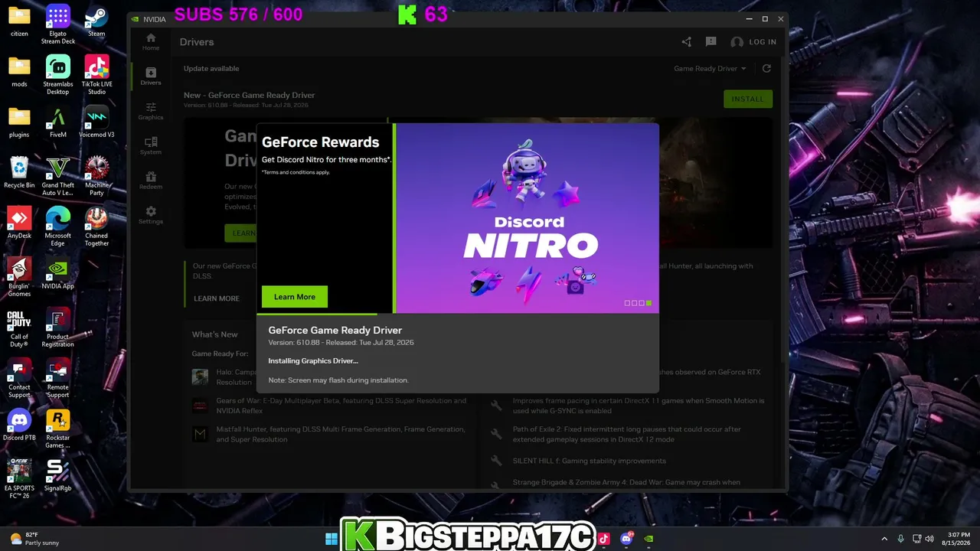Click the LEARN MORE link below DLSS text
This screenshot has height=551, width=980.
coord(217,298)
